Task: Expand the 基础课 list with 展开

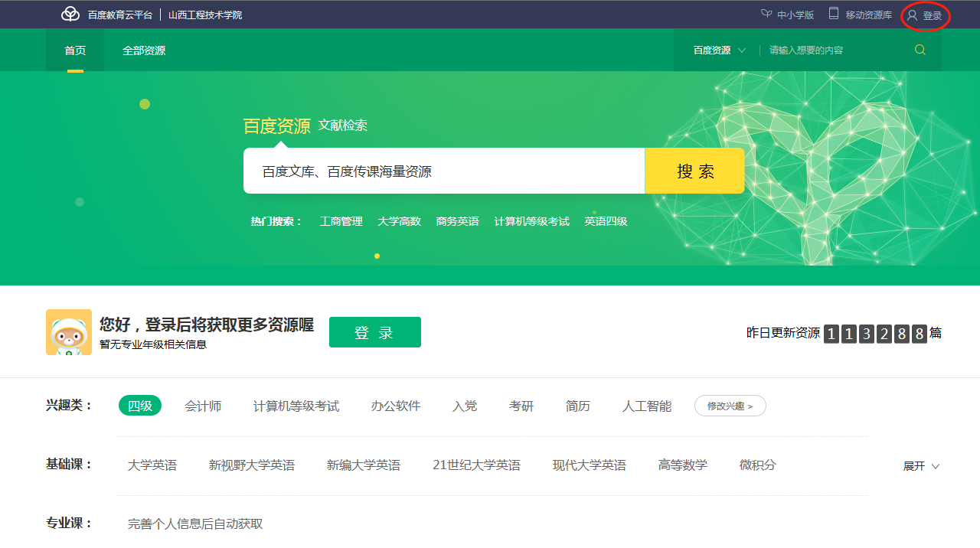Action: (x=921, y=466)
